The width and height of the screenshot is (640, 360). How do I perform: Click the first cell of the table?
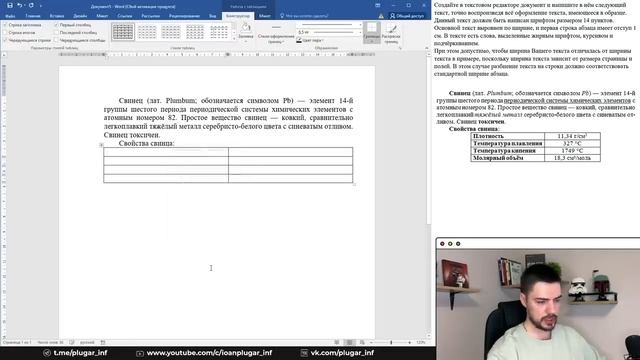tap(166, 152)
